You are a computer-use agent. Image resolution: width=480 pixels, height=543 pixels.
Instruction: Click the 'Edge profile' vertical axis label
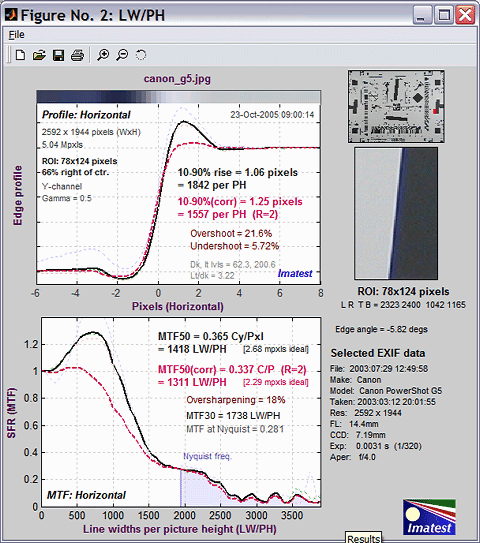pyautogui.click(x=17, y=196)
